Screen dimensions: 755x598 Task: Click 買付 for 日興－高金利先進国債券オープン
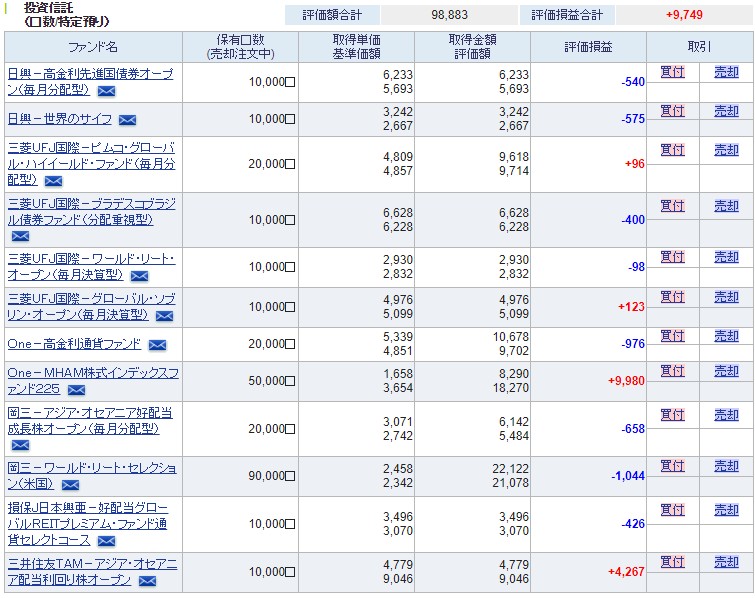(672, 72)
